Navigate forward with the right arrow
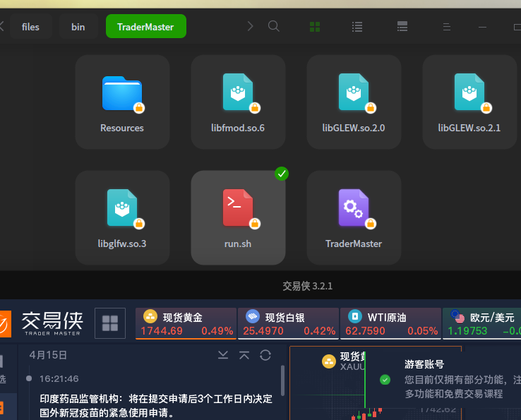 click(250, 26)
